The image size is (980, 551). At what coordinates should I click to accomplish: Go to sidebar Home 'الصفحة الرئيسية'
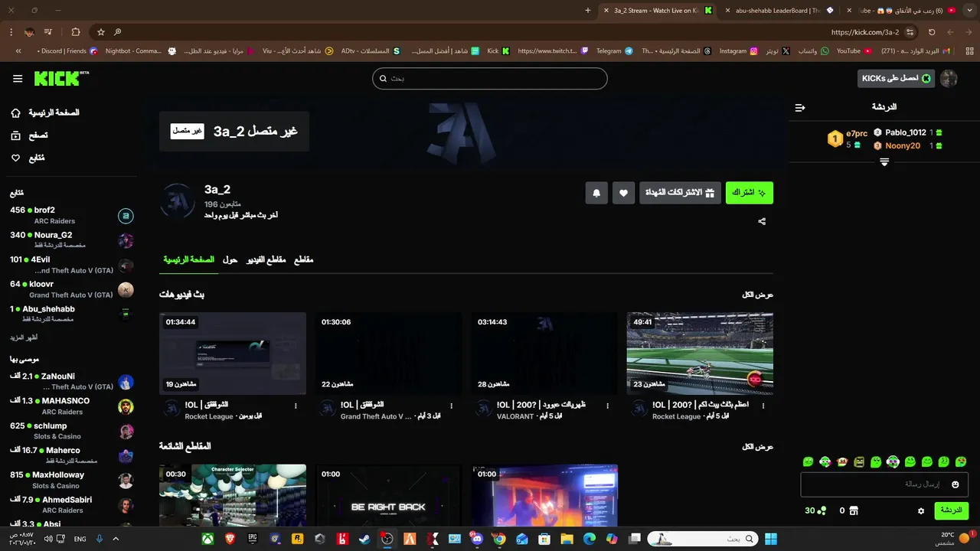[x=45, y=113]
